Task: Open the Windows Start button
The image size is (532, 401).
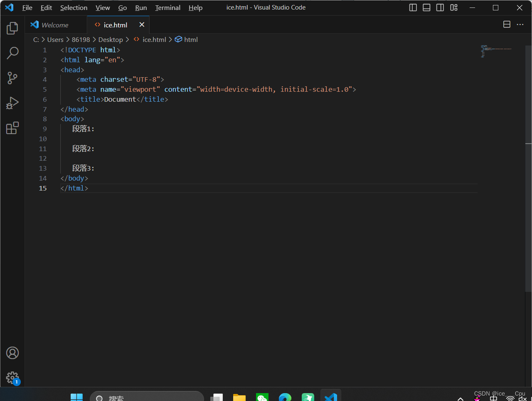Action: [x=76, y=397]
